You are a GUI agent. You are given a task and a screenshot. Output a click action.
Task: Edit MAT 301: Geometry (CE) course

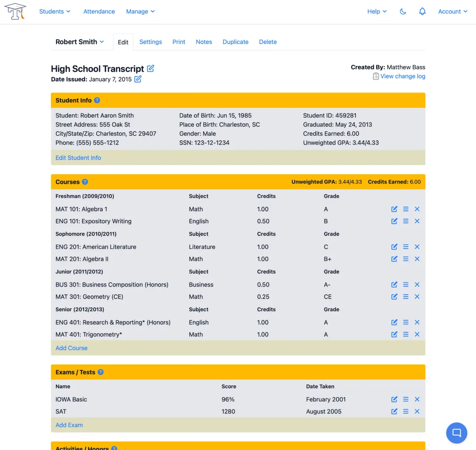pos(394,297)
